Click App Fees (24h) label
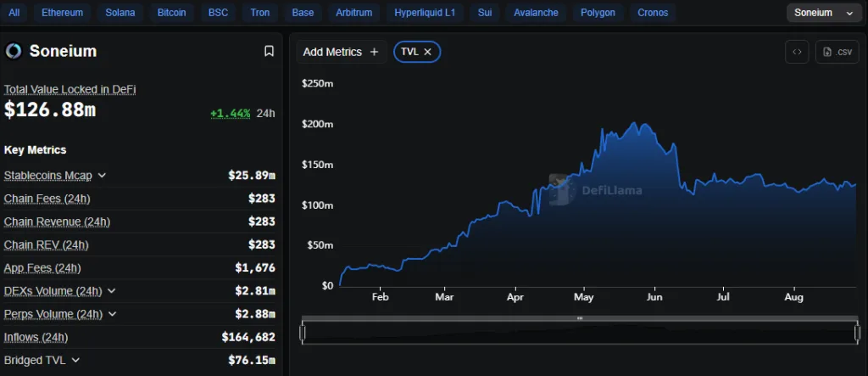This screenshot has width=868, height=376. [x=42, y=268]
